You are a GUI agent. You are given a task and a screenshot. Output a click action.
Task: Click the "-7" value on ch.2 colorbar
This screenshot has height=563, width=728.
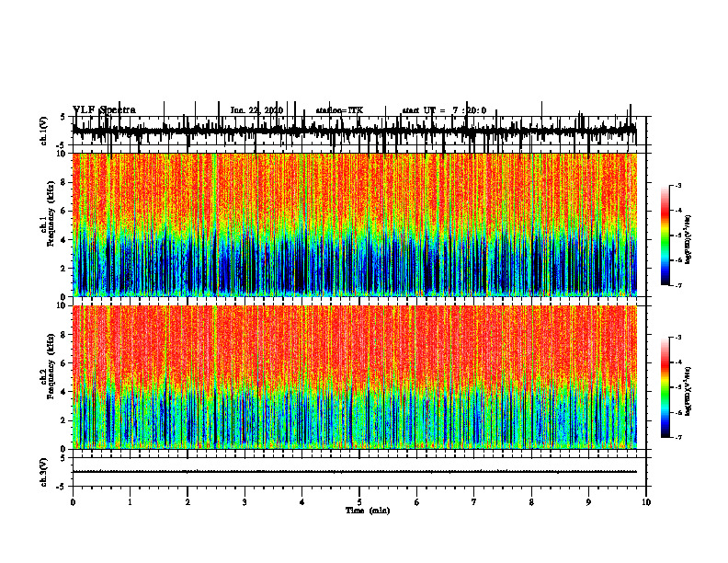(677, 438)
